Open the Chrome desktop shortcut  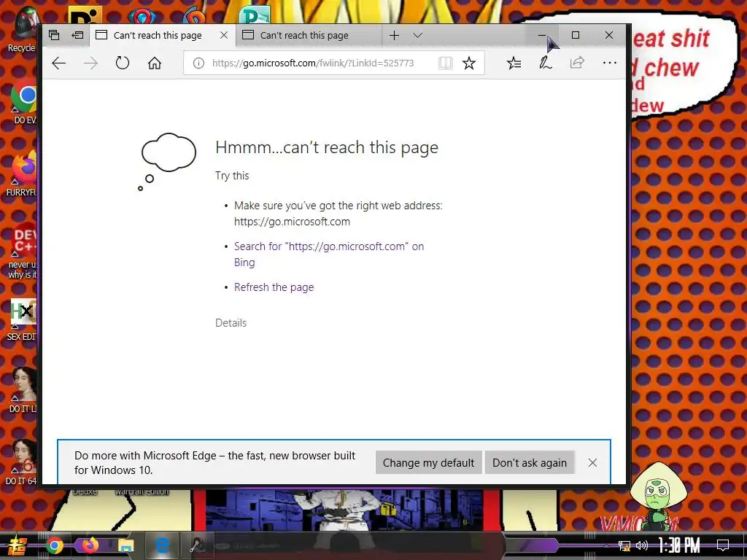(x=23, y=102)
